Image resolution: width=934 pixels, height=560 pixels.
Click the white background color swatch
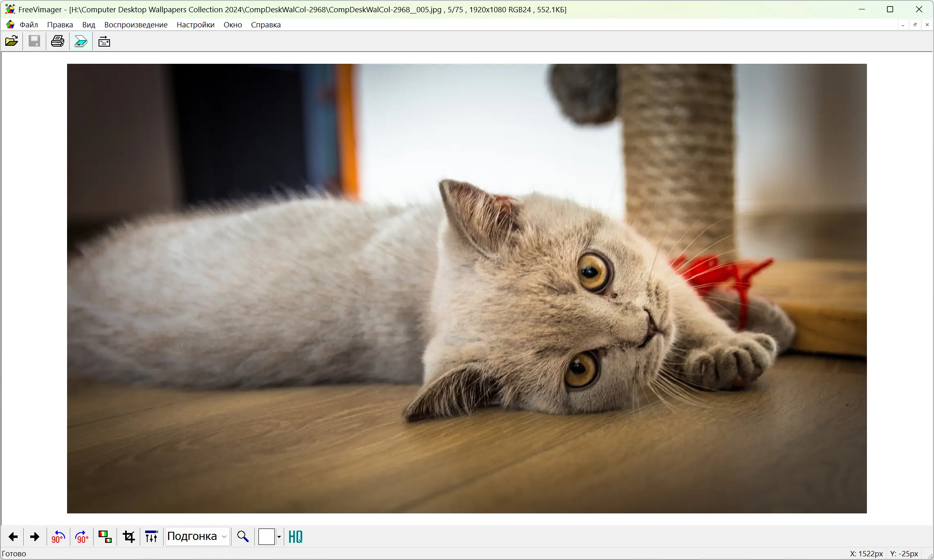tap(267, 537)
